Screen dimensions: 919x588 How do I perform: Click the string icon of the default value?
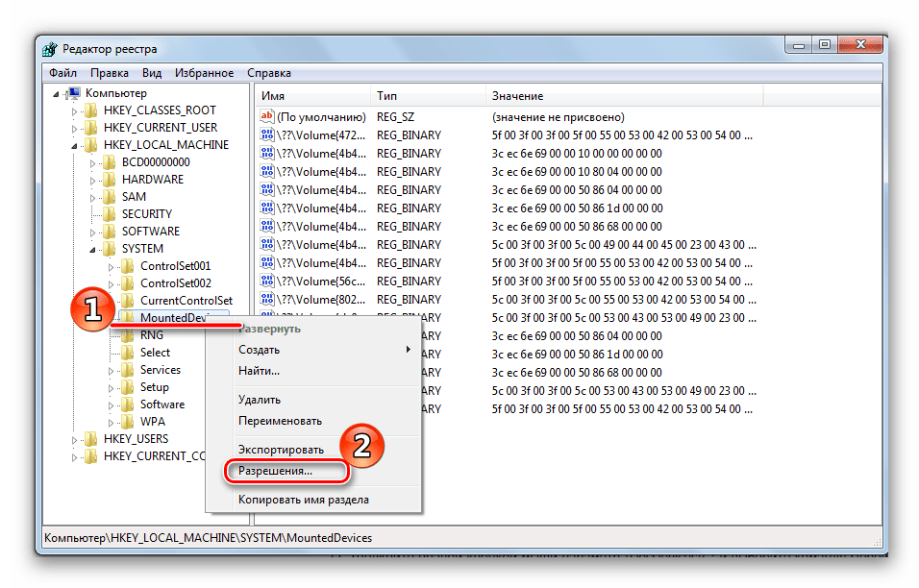click(268, 117)
